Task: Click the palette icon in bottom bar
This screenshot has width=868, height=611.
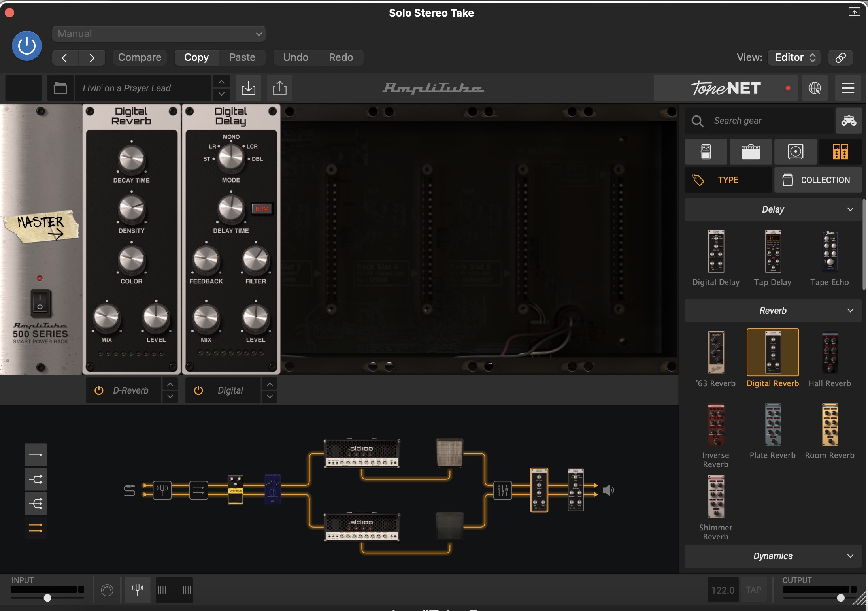Action: pyautogui.click(x=107, y=590)
